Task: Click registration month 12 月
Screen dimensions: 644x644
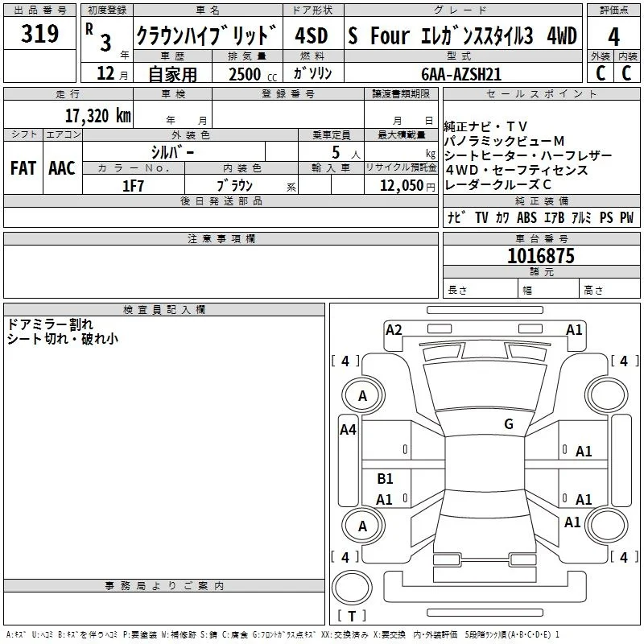Action: point(113,73)
